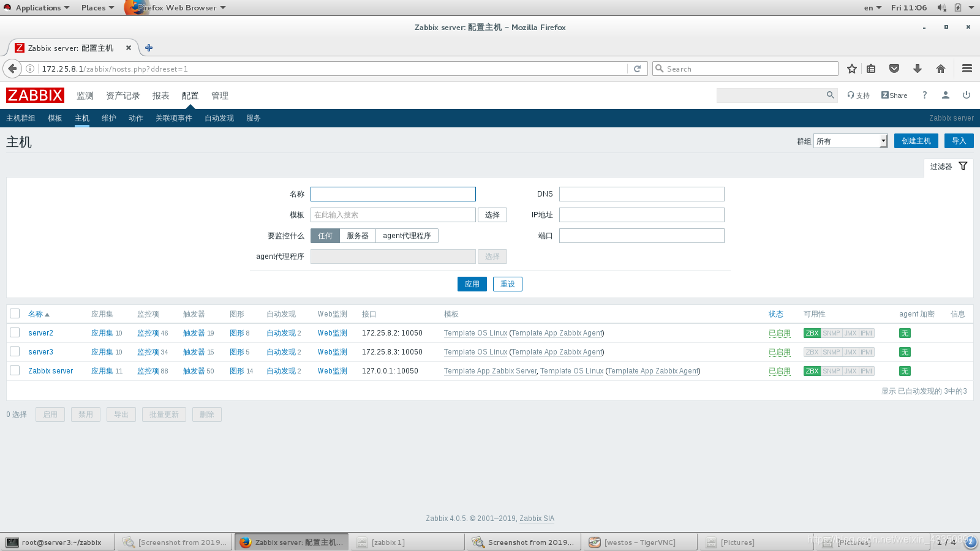This screenshot has height=551, width=980.
Task: Click the 端口 input field
Action: tap(642, 236)
